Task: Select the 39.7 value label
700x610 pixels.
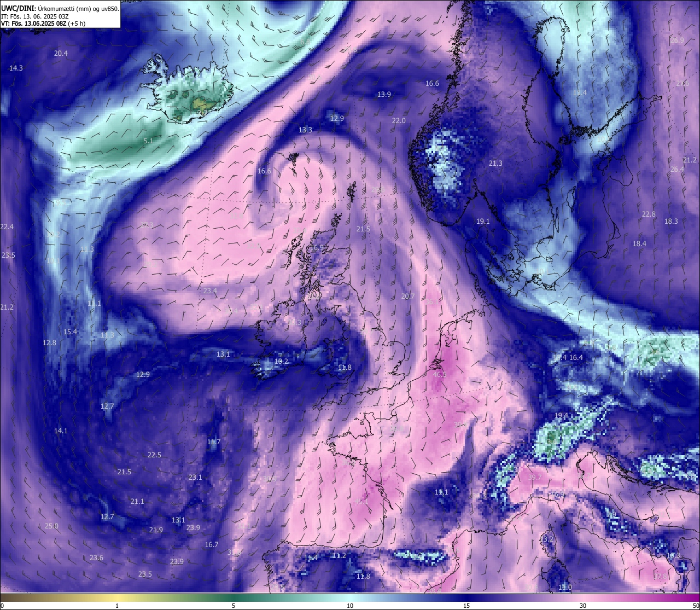Action: [x=534, y=478]
